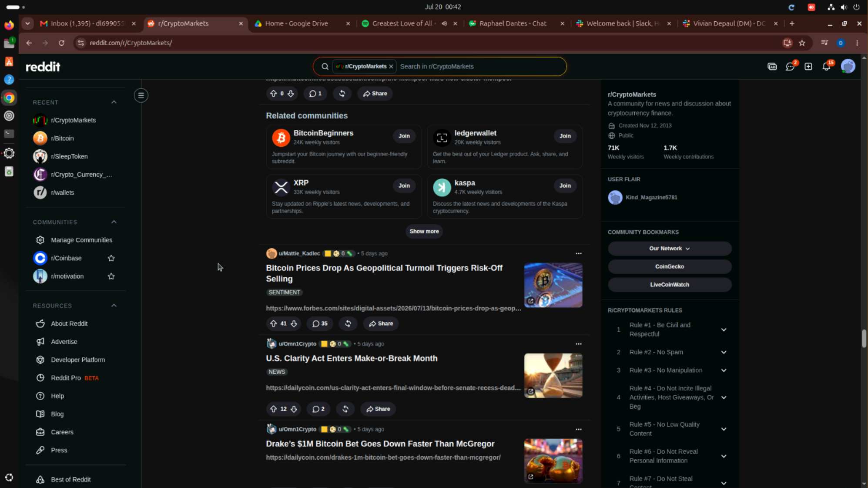The image size is (868, 488).
Task: Open options menu for Drake's Bitcoin Bet post
Action: (578, 429)
